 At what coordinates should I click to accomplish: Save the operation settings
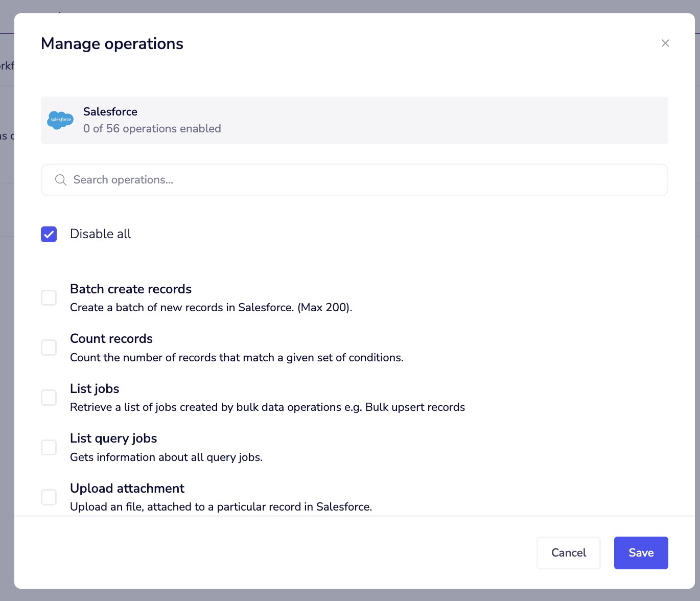(641, 552)
